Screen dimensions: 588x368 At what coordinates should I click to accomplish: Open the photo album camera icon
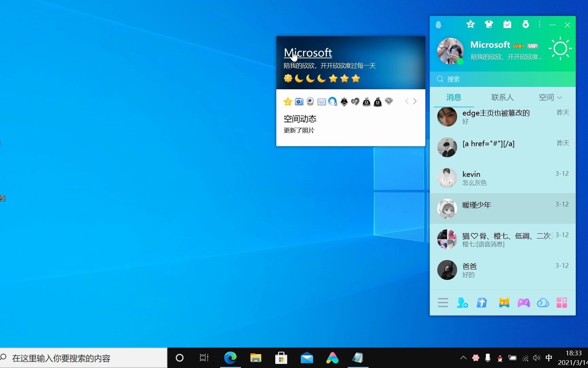[299, 101]
